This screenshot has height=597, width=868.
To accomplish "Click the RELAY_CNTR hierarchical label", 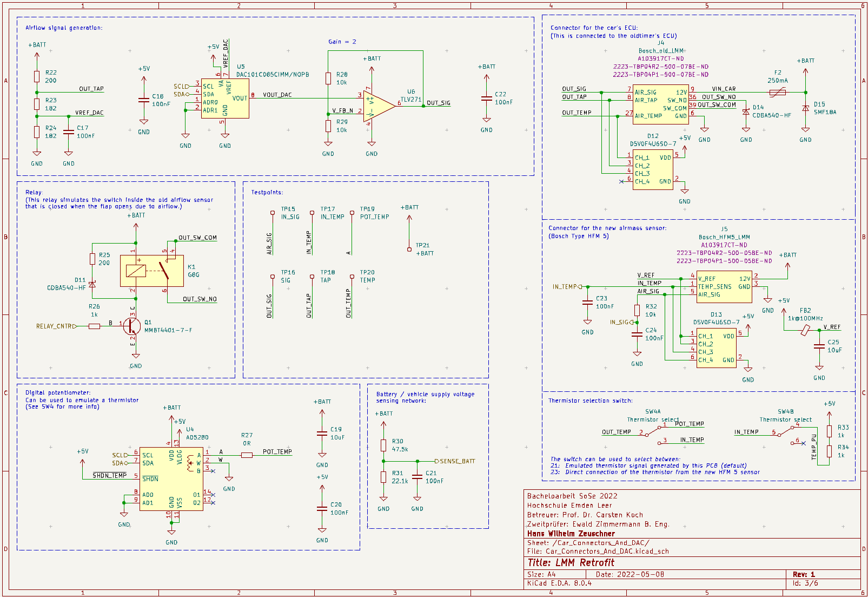I will click(56, 326).
